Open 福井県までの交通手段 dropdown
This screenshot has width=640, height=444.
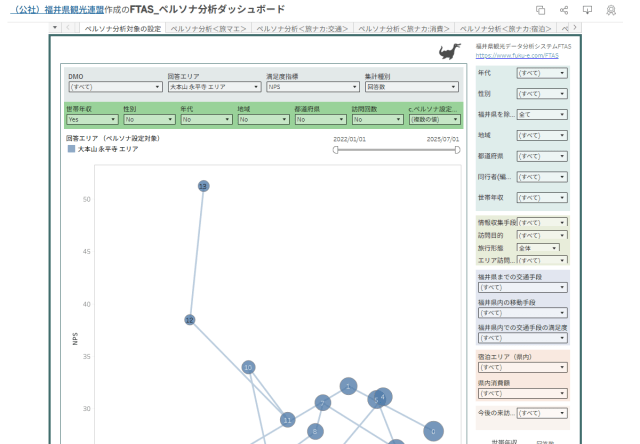[522, 288]
